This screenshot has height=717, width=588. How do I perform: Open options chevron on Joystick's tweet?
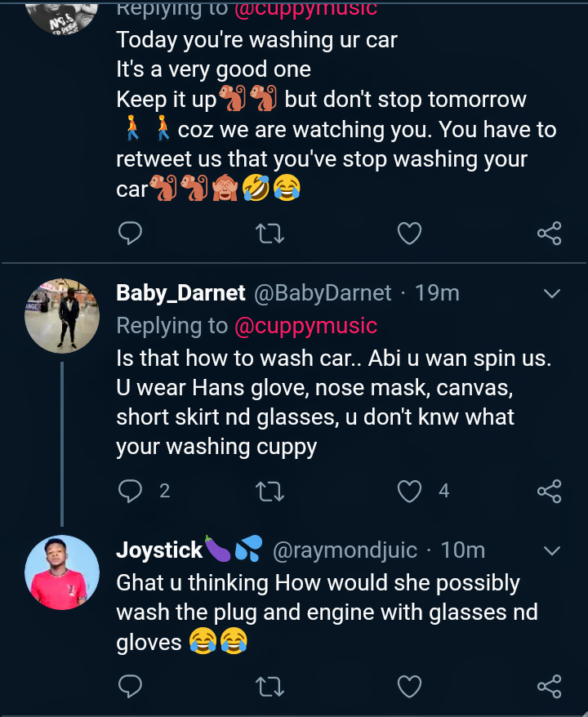[552, 550]
